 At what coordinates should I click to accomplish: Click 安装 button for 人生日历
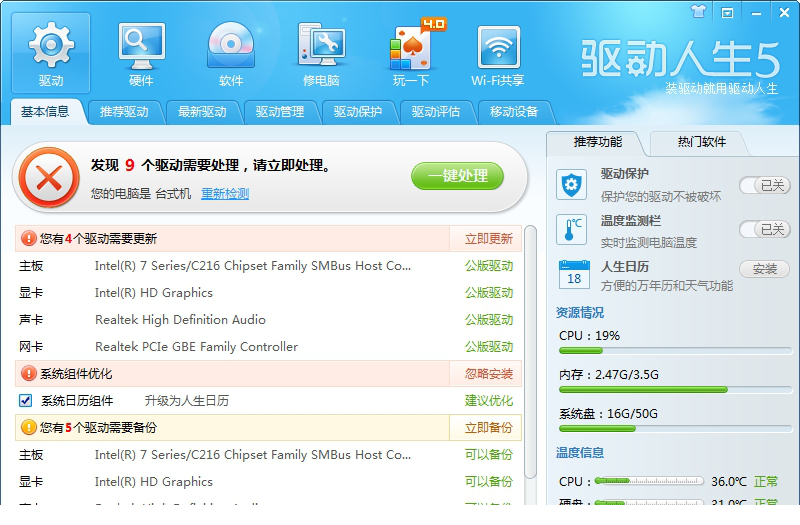click(765, 269)
